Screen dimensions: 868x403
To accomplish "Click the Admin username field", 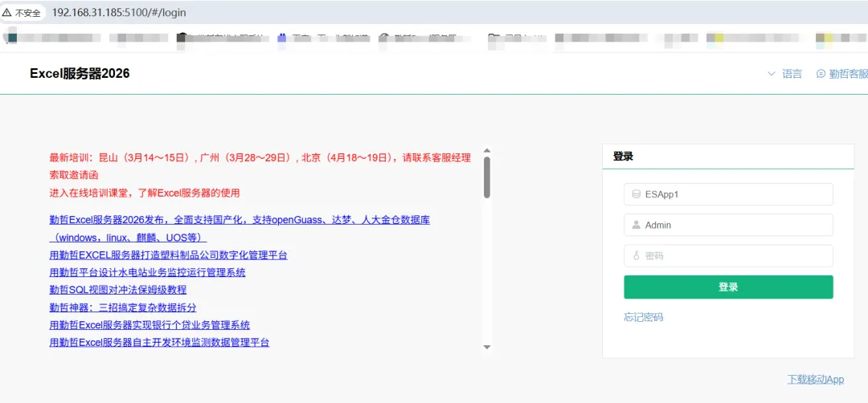I will [x=728, y=225].
